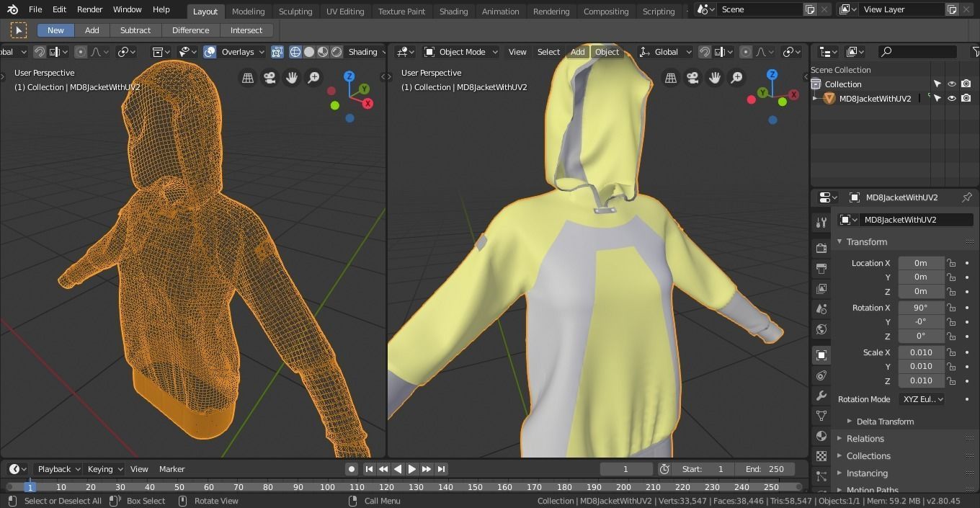Screen dimensions: 980x508
Task: Open the Render menu
Action: click(89, 9)
